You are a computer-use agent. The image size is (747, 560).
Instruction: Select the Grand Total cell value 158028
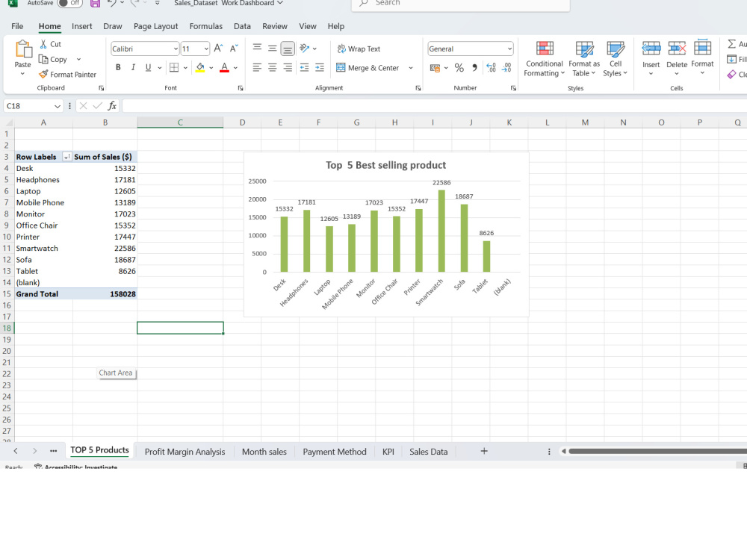tap(105, 293)
